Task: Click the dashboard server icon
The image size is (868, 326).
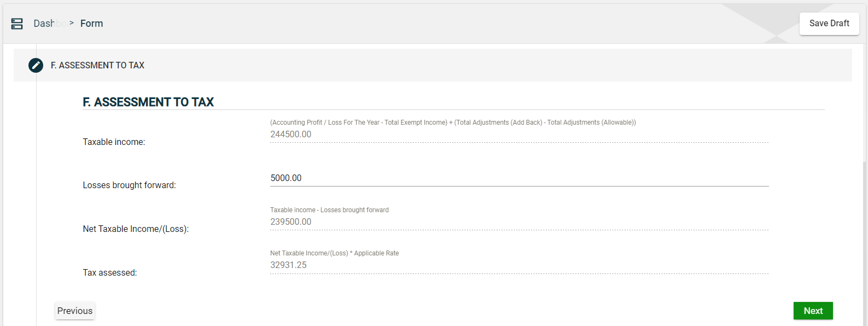Action: [17, 24]
